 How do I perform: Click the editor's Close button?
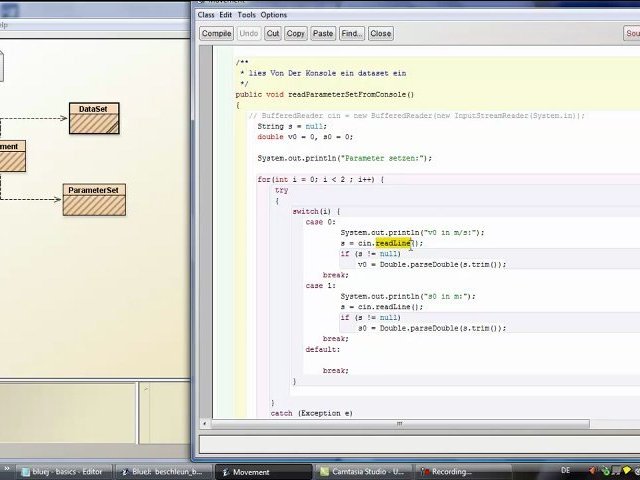[x=381, y=33]
